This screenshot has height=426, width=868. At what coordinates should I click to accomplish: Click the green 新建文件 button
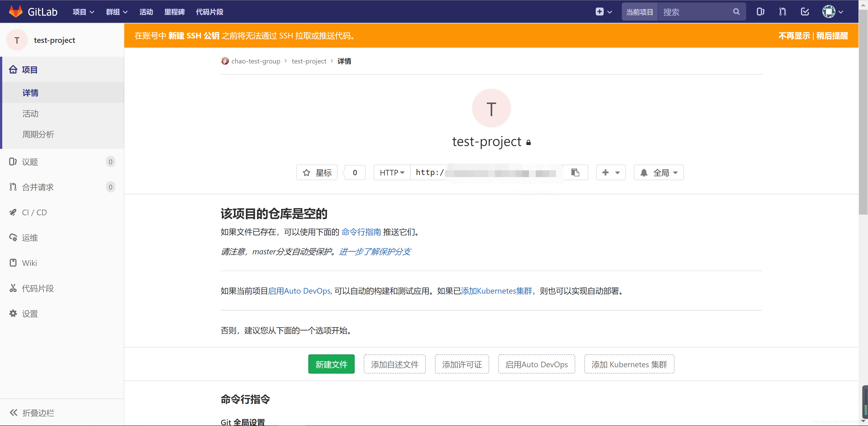[331, 364]
